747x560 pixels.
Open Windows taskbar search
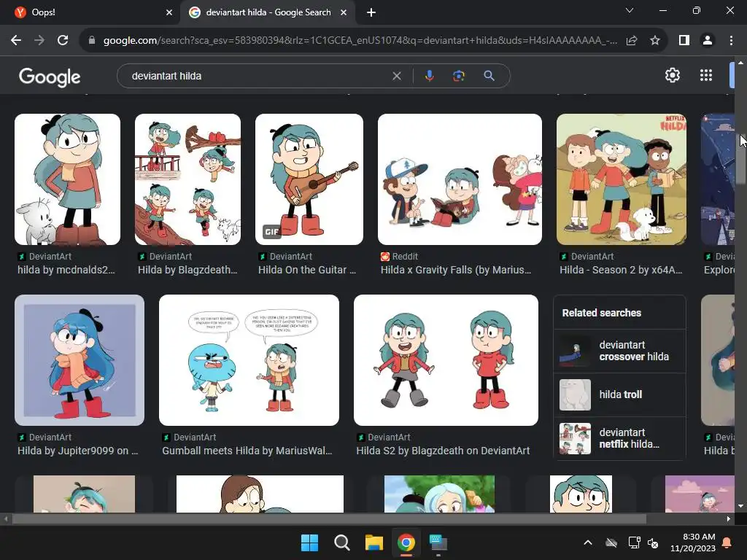[x=341, y=542]
